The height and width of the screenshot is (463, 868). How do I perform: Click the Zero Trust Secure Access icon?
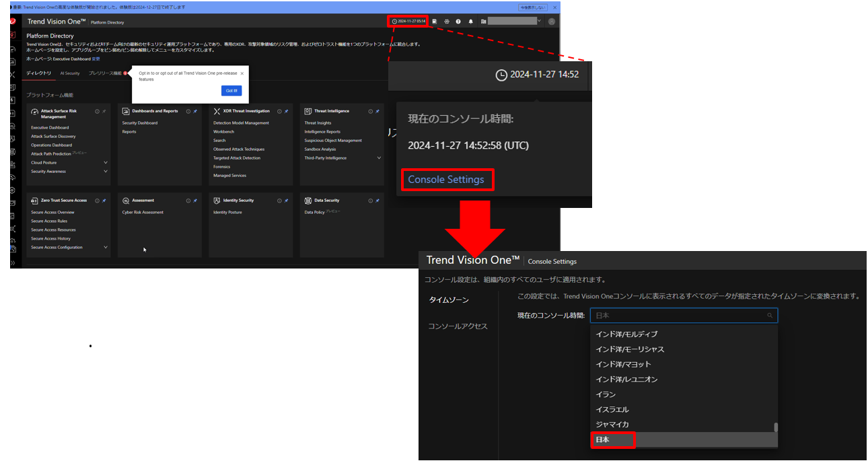[x=34, y=201]
